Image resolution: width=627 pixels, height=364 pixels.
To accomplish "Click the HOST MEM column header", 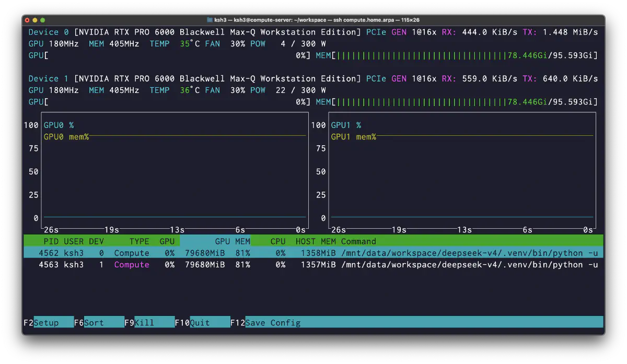I will pyautogui.click(x=316, y=241).
